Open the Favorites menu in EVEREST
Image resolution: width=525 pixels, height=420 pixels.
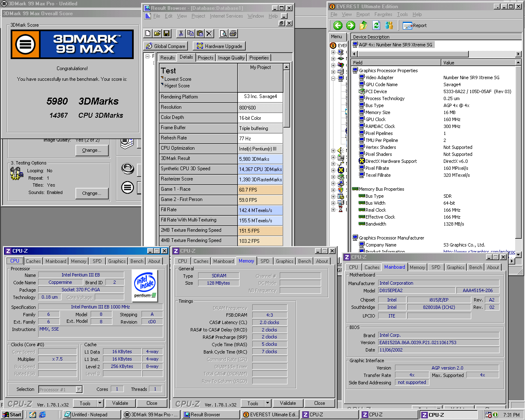point(383,14)
